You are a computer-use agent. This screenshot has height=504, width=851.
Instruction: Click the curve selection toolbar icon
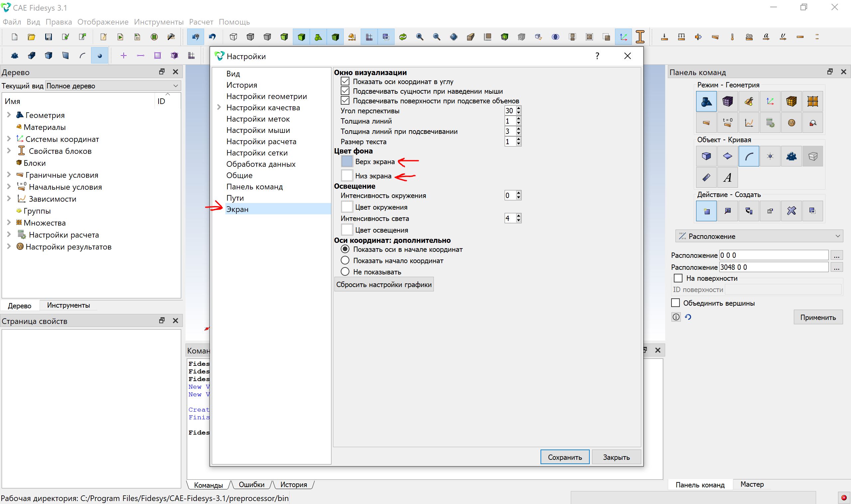coord(82,55)
